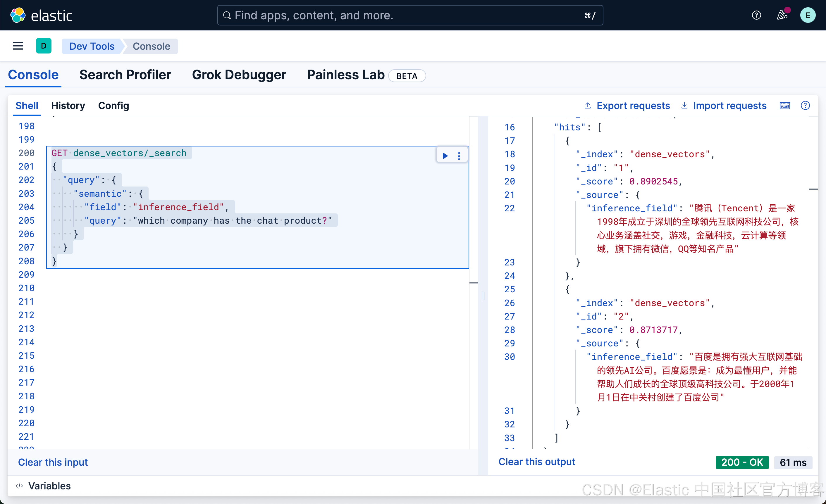Open the help menu in header
The image size is (826, 504).
click(756, 15)
